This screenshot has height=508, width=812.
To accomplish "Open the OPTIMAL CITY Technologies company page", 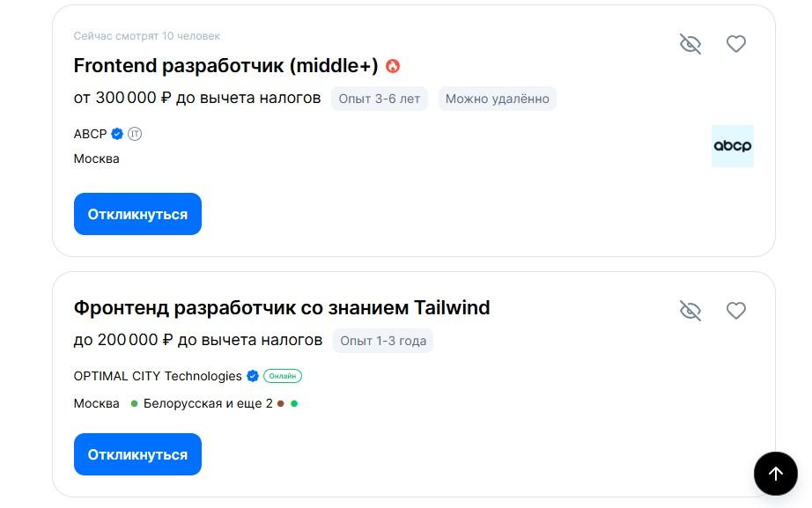I will (x=157, y=376).
